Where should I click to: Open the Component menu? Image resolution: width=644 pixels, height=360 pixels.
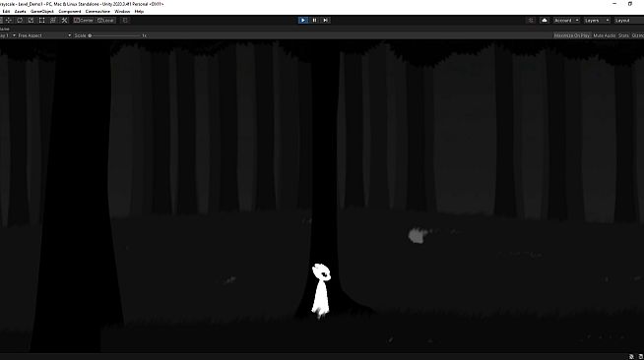[69, 12]
